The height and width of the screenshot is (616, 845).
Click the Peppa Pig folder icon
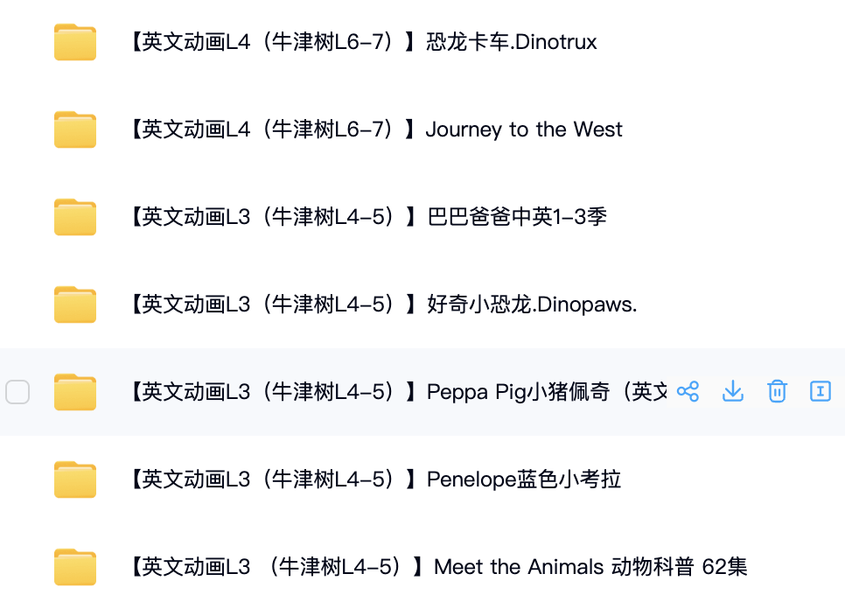point(75,392)
